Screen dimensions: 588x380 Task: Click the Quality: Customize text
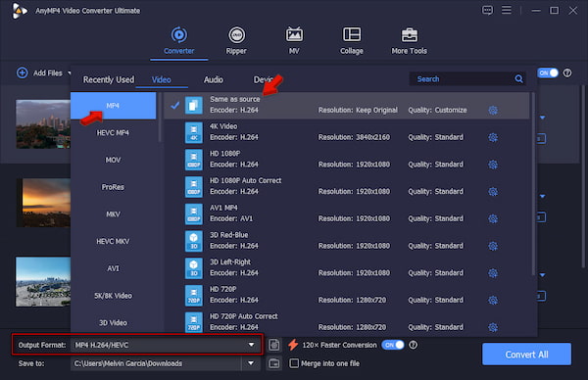click(437, 110)
